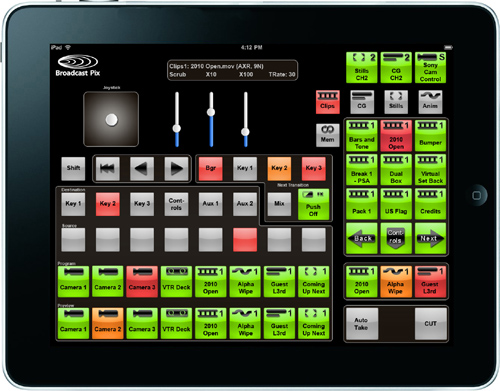Open Stills CH2 channel button

click(x=362, y=67)
